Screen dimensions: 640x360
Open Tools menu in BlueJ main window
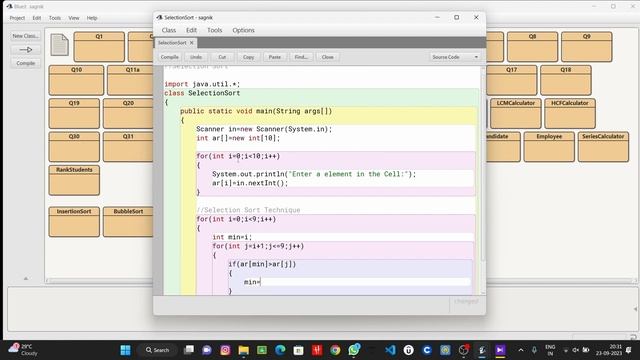(55, 18)
